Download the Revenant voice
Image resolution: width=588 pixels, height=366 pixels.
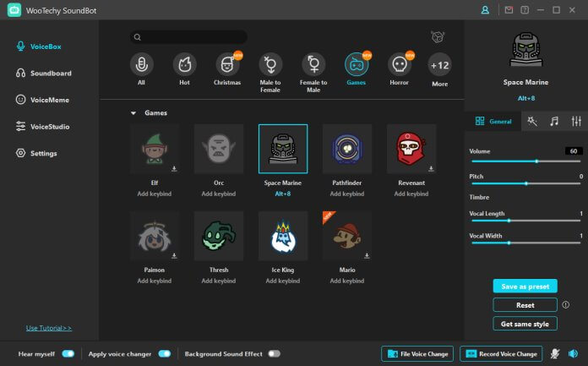pos(431,169)
